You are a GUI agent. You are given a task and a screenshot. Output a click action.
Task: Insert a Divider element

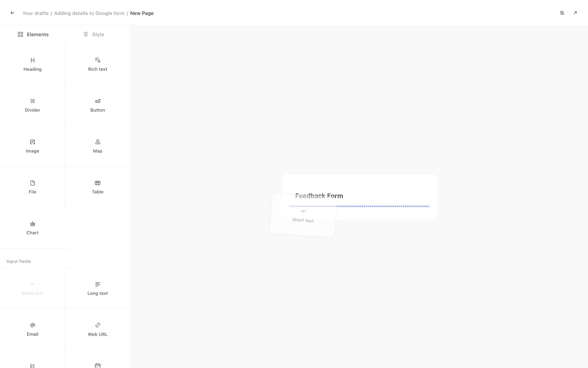32,105
